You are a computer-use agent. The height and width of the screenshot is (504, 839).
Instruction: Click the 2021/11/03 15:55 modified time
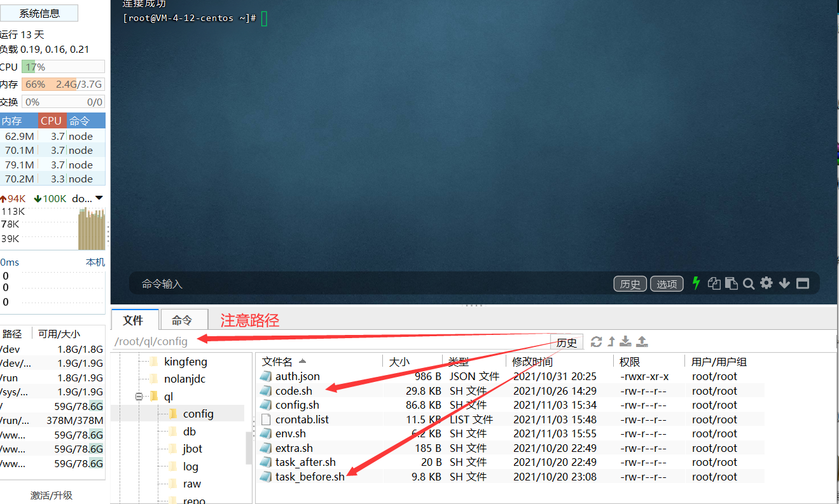tap(555, 433)
